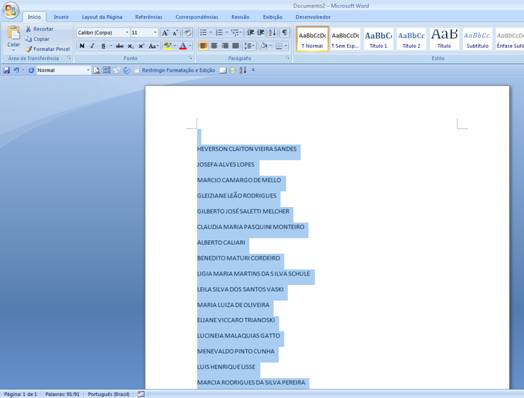Apply Normal style from gallery
Screen dimensions: 524x398
(x=312, y=39)
